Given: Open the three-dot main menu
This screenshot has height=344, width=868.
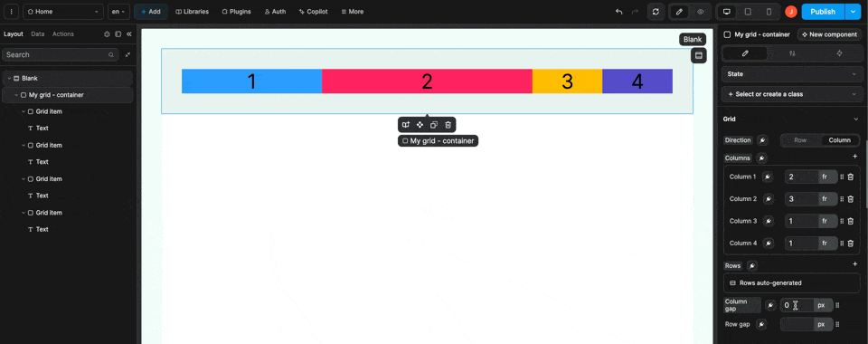Looking at the screenshot, I should [x=11, y=12].
